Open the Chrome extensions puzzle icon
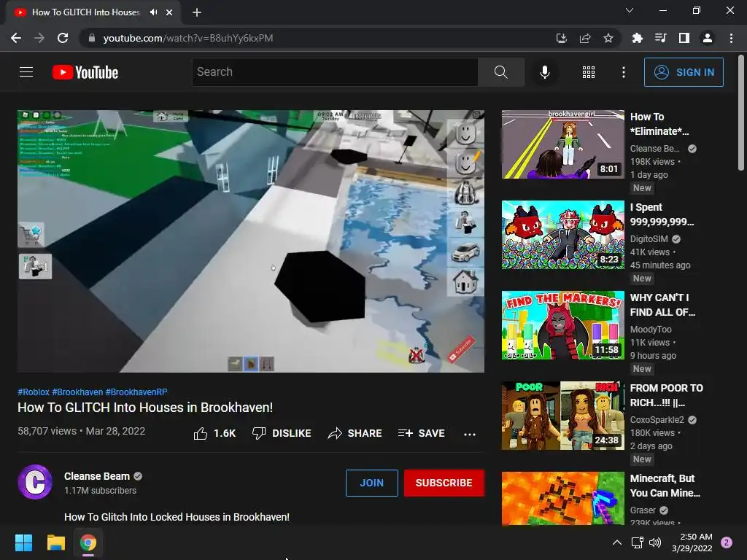Viewport: 747px width, 560px height. click(x=637, y=38)
